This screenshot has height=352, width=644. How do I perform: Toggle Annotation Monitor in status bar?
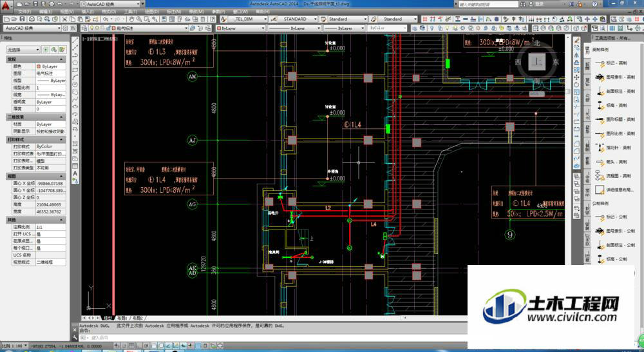point(220,346)
